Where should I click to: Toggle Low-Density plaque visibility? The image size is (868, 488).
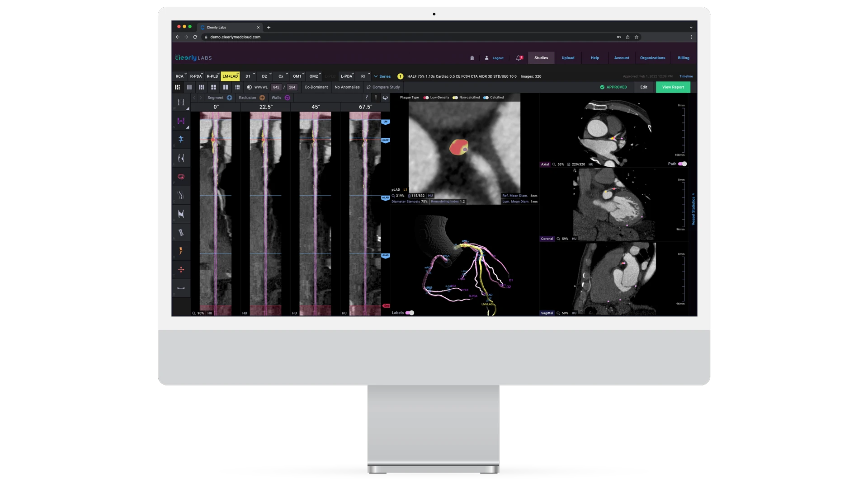[x=426, y=98]
